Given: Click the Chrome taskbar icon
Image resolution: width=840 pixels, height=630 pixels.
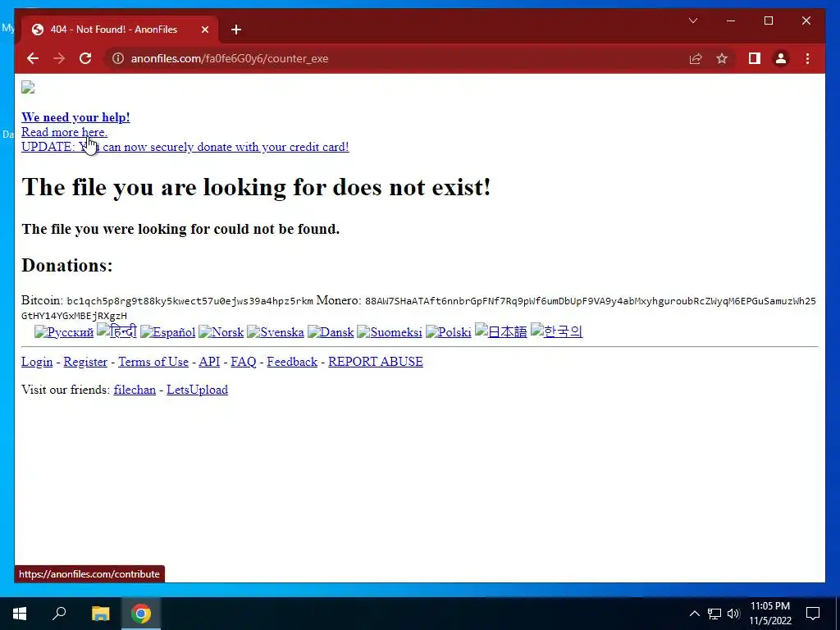Looking at the screenshot, I should pos(141,614).
